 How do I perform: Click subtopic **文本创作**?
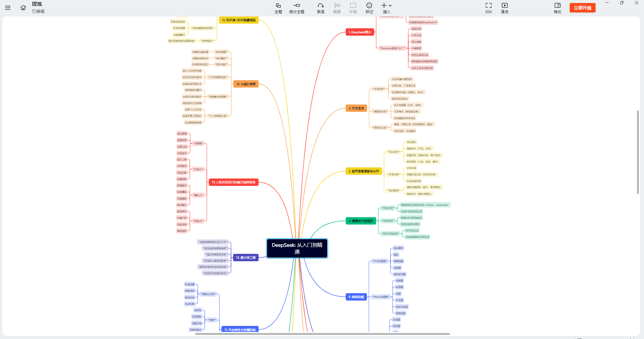tap(379, 89)
